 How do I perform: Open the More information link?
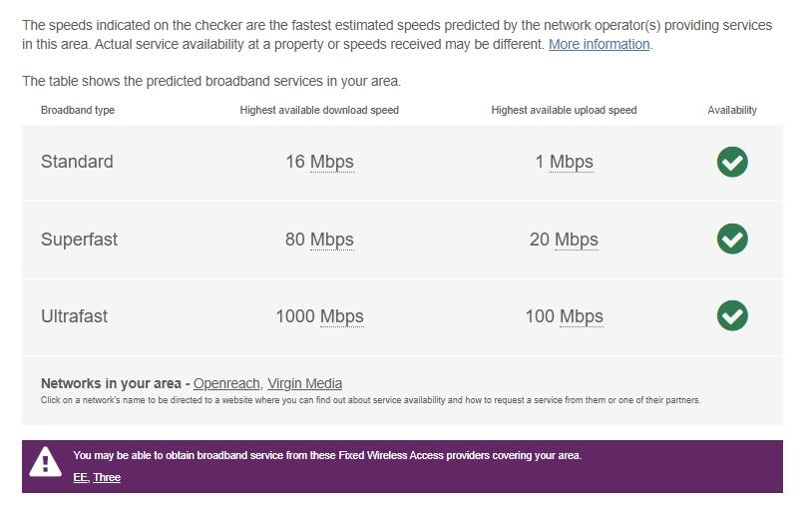[x=599, y=45]
